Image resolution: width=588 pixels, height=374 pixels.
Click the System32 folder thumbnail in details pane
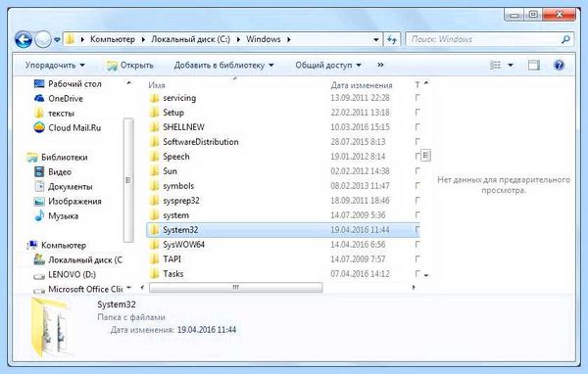tap(51, 327)
